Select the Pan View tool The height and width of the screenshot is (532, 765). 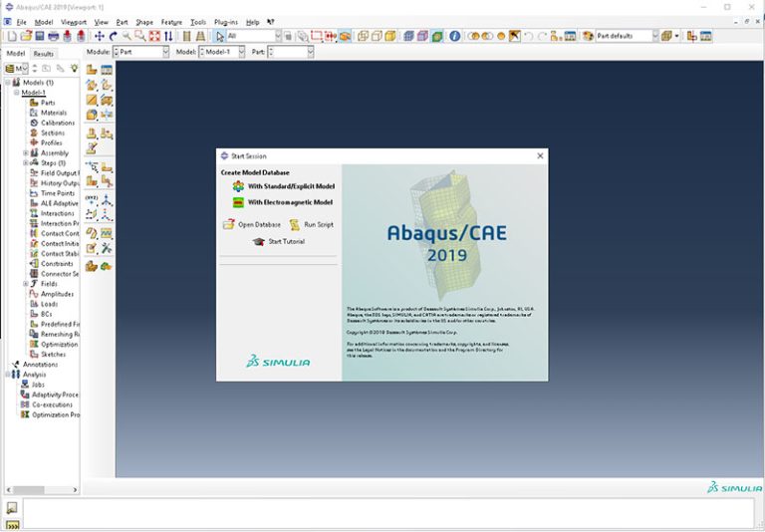pos(100,36)
